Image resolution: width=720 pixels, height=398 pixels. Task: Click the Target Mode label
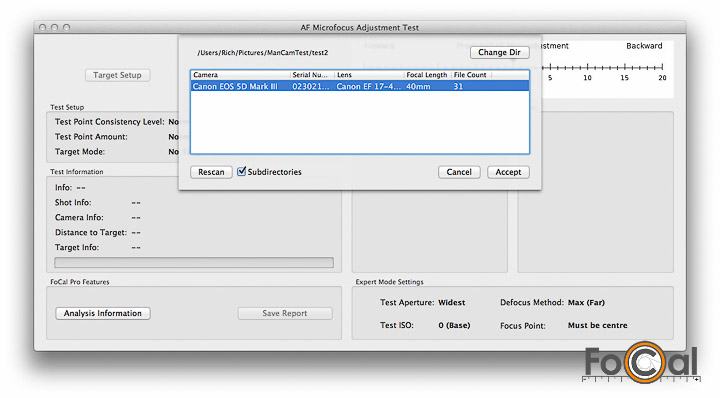tap(80, 151)
